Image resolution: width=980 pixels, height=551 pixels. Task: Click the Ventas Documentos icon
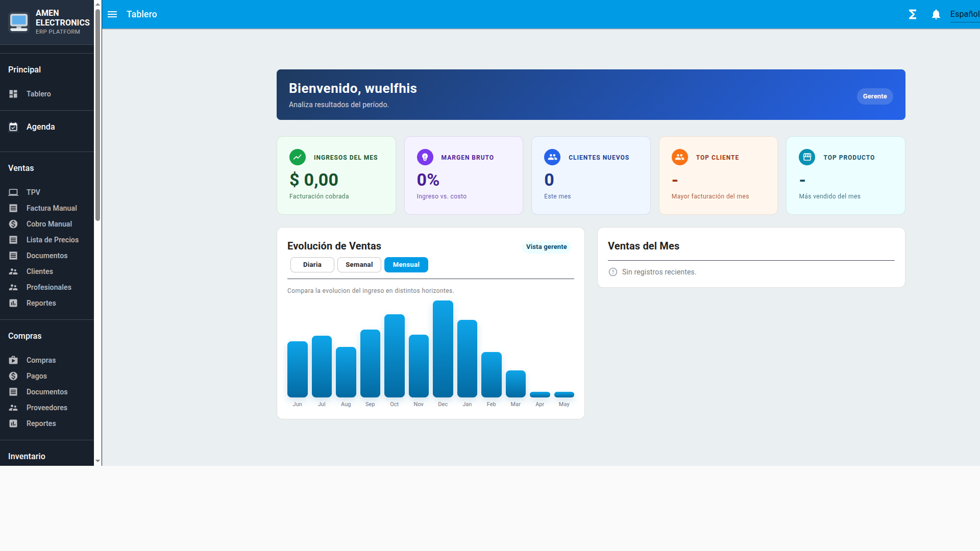coord(13,256)
